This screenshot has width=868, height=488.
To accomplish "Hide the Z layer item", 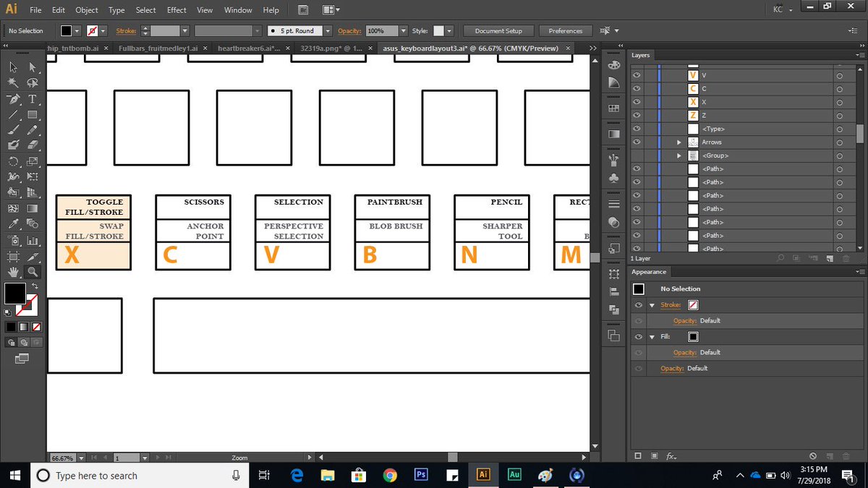I will [x=637, y=116].
